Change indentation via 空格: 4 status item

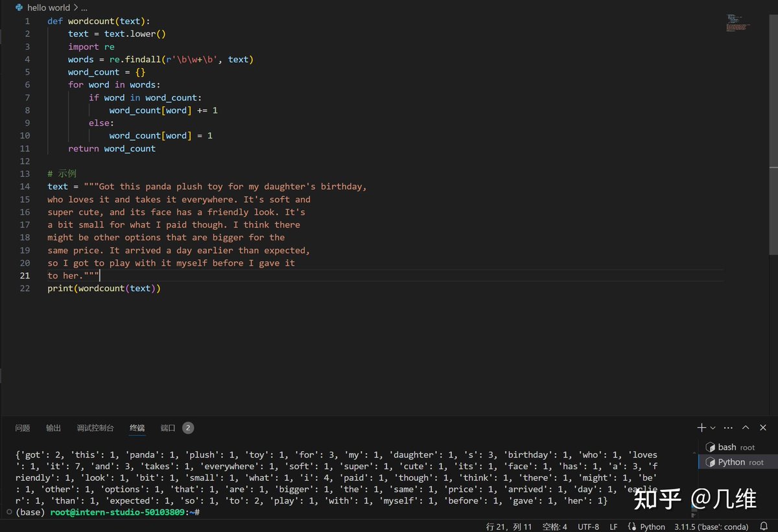pos(555,526)
